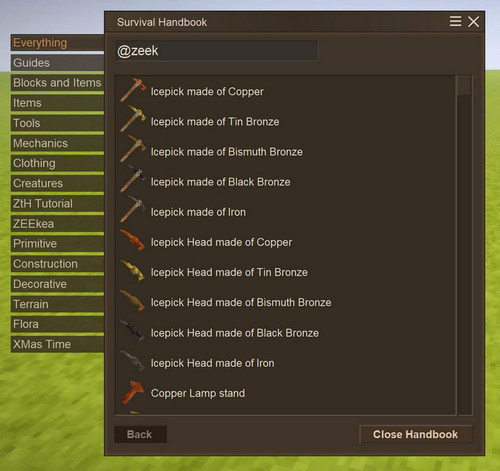Click the Iron Icepick icon
The height and width of the screenshot is (471, 500).
click(133, 209)
